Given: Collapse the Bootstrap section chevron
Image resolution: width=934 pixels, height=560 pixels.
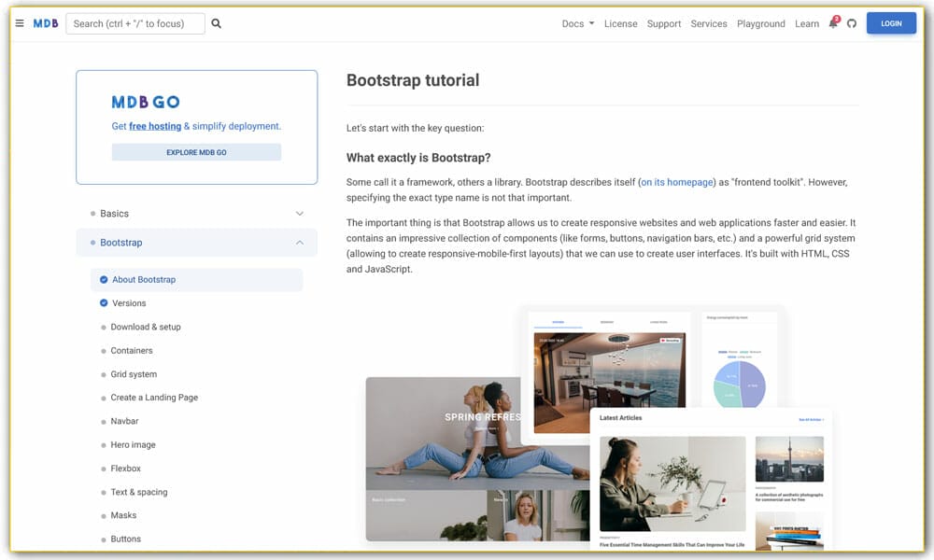Looking at the screenshot, I should click(300, 243).
